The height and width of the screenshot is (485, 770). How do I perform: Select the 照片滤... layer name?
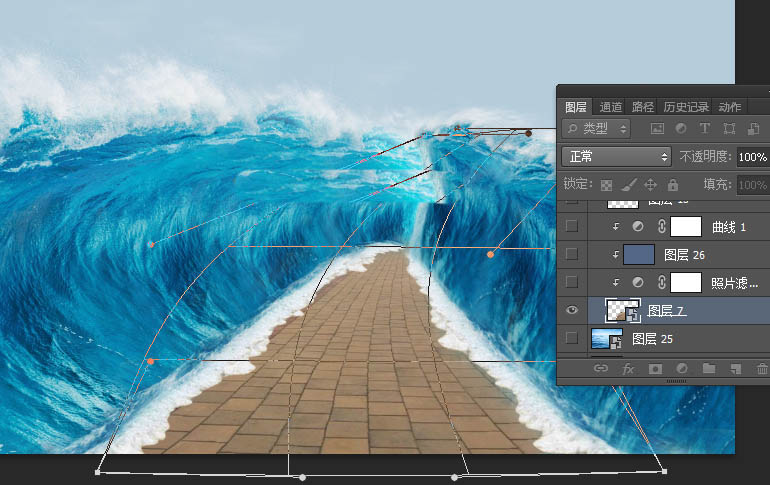[735, 283]
